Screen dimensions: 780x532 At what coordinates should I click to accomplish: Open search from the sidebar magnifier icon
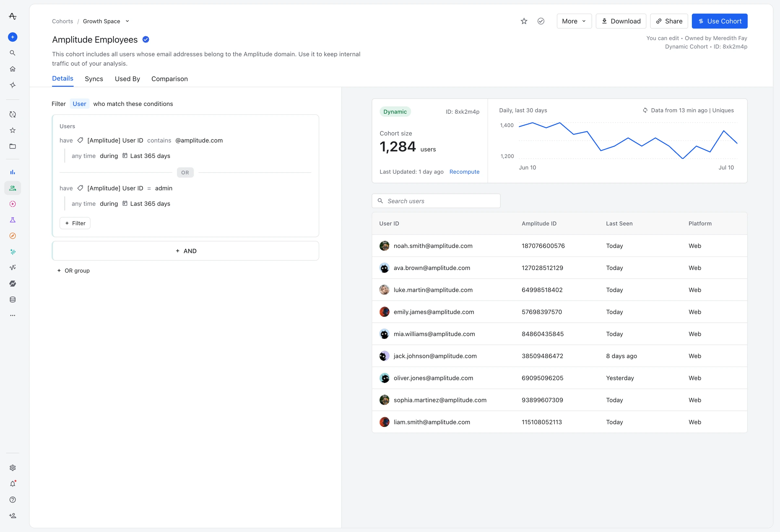coord(12,53)
